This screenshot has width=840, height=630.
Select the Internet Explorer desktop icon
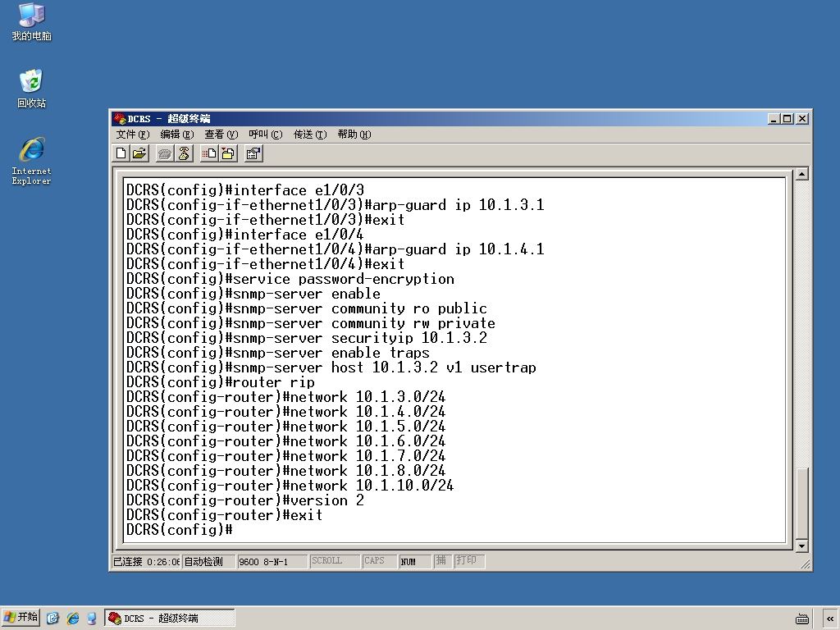tap(32, 161)
